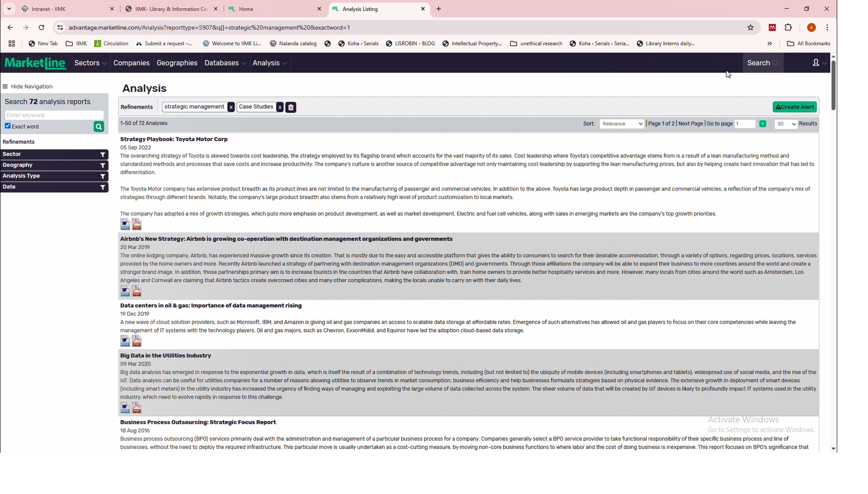868x494 pixels.
Task: Click trash icon to clear all refinements
Action: coord(291,108)
